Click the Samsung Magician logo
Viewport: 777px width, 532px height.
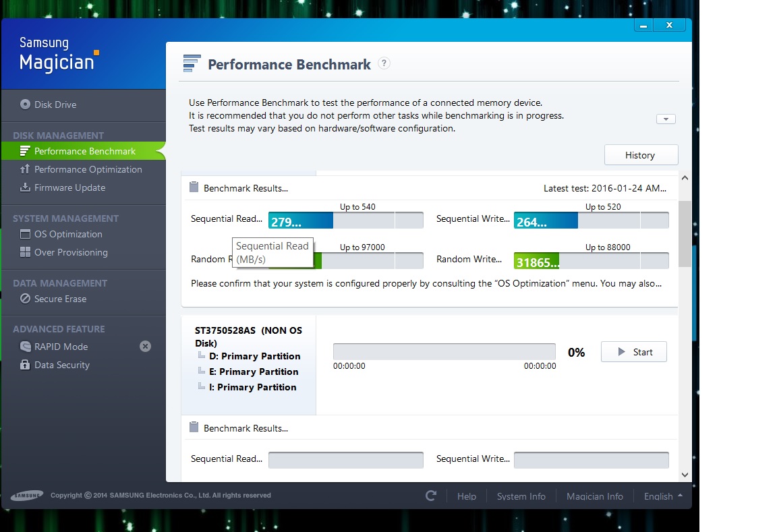[59, 55]
